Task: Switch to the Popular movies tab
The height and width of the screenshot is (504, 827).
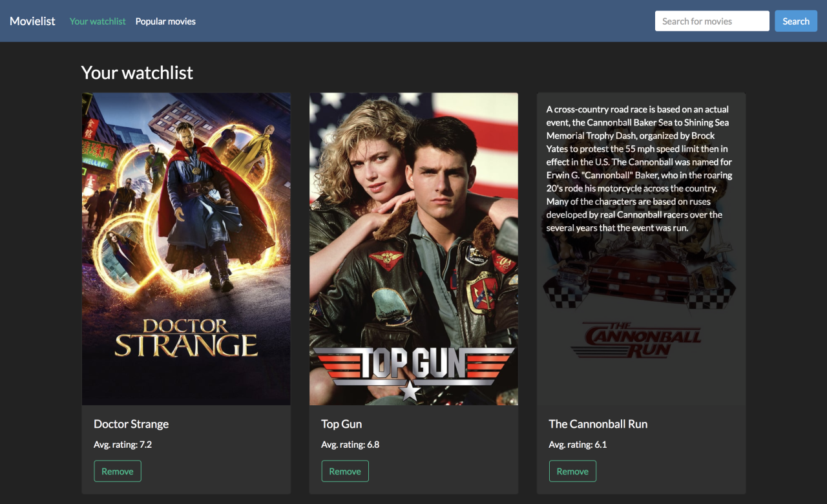Action: click(165, 21)
